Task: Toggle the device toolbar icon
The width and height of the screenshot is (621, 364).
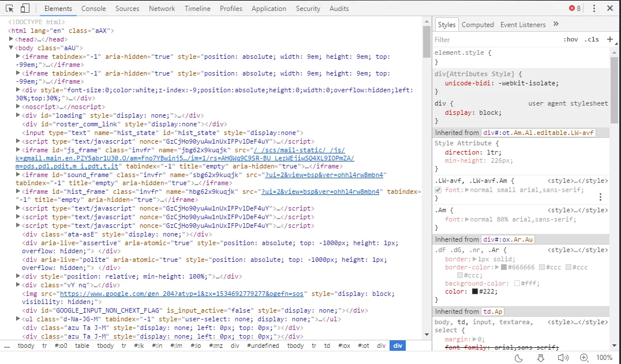Action: click(x=25, y=8)
